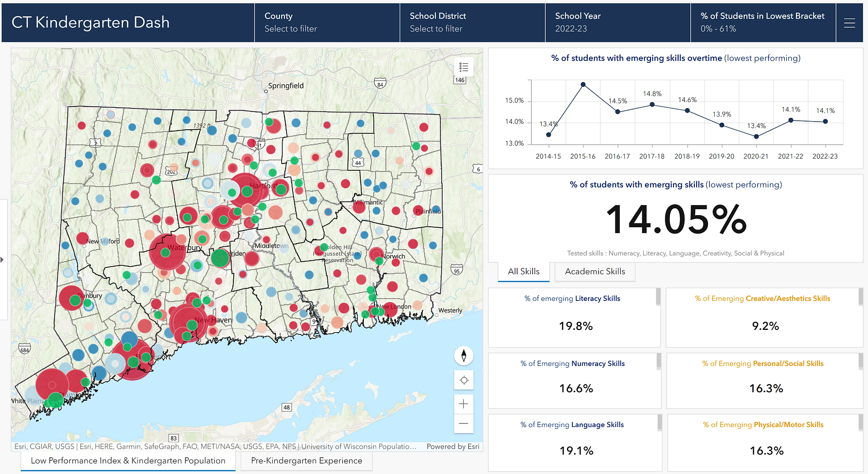Select the large red circle over Waterbury
Viewport: 868px width, 474px height.
[x=168, y=252]
